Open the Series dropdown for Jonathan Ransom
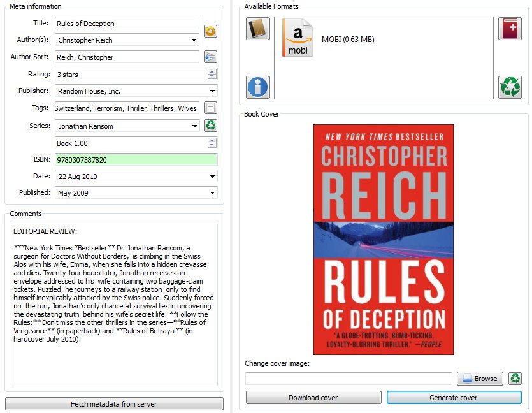 tap(194, 126)
